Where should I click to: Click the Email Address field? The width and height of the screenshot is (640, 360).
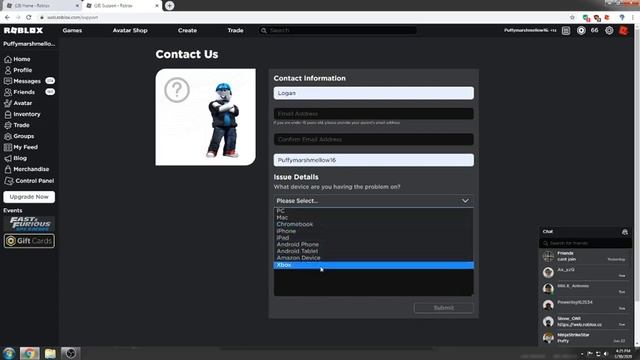(373, 114)
